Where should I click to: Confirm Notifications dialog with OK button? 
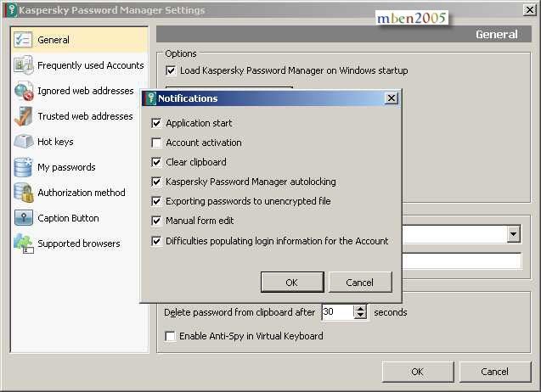click(x=292, y=283)
